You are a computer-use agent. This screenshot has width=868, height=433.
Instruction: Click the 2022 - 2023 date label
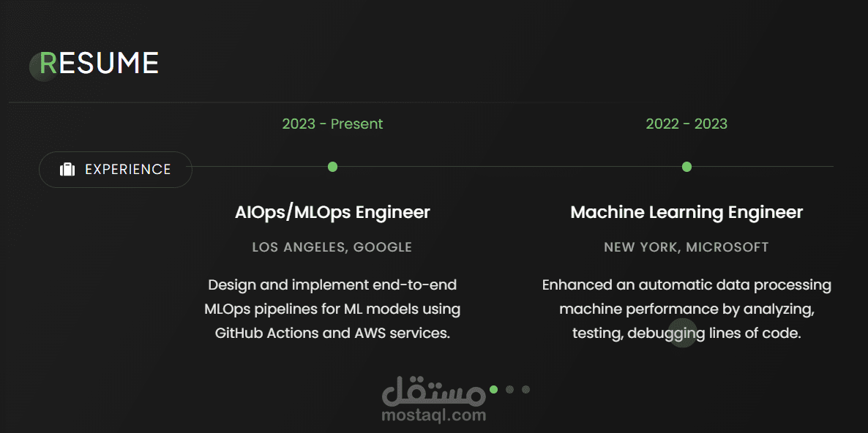click(686, 124)
